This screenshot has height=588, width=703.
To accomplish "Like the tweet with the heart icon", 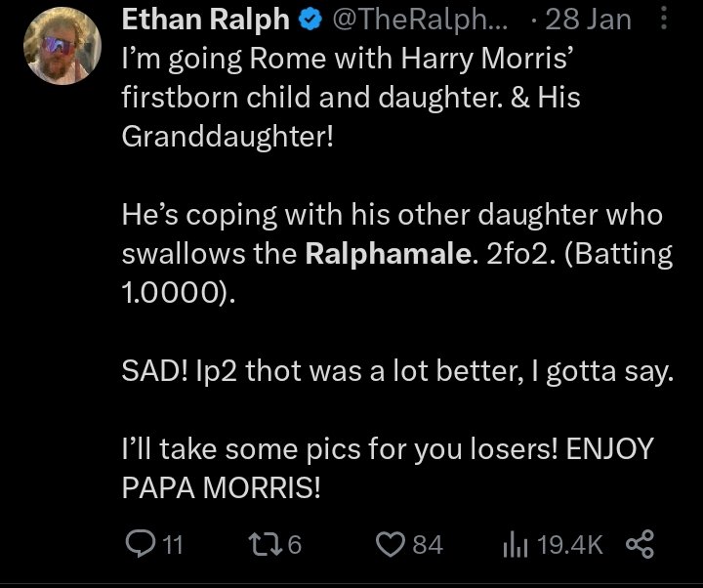I will point(391,544).
